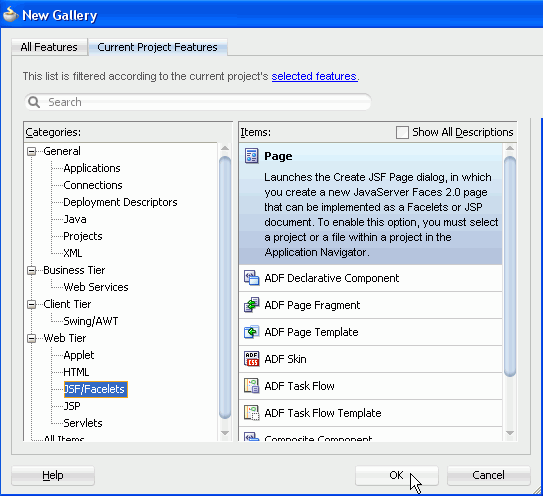Screen dimensions: 543x496
Task: Confirm with the OK button
Action: click(x=397, y=475)
